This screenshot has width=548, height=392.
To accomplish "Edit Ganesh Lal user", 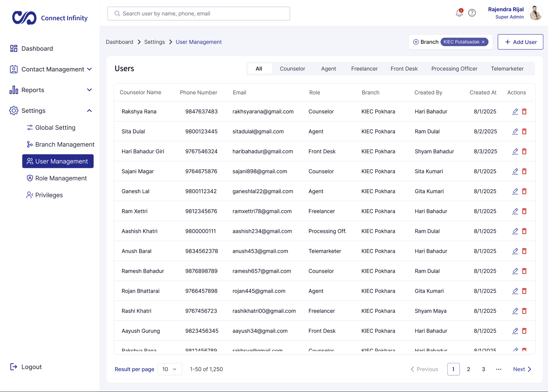I will click(x=515, y=191).
